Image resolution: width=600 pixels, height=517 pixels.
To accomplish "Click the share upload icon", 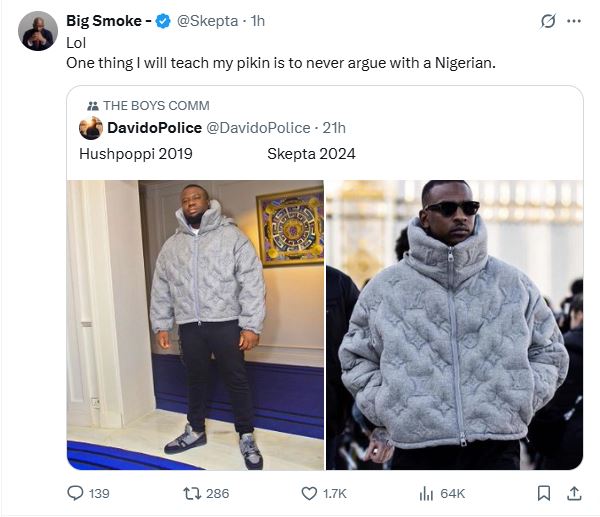I will (x=574, y=493).
